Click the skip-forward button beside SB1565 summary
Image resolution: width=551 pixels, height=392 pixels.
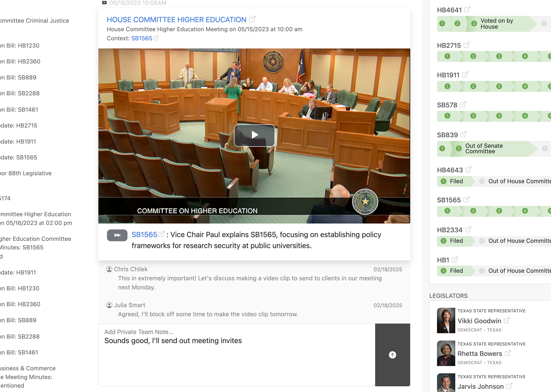[x=117, y=235]
